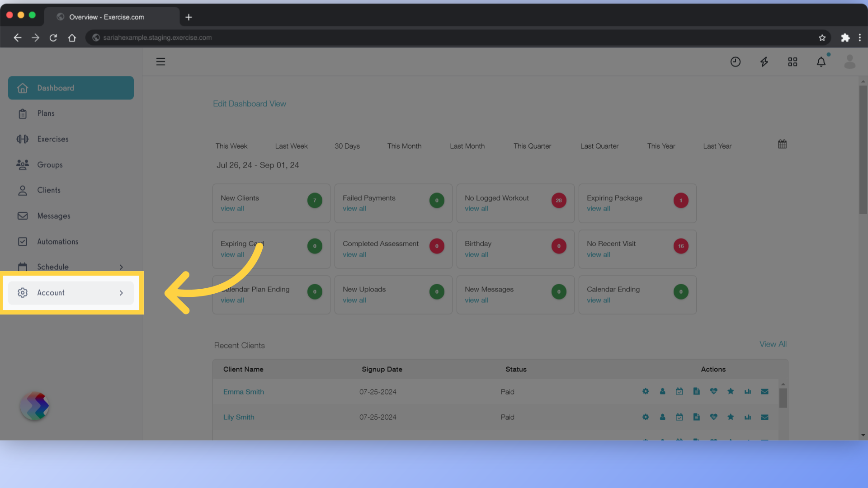
Task: Click gear settings icon in Lily Smith row
Action: click(x=646, y=417)
